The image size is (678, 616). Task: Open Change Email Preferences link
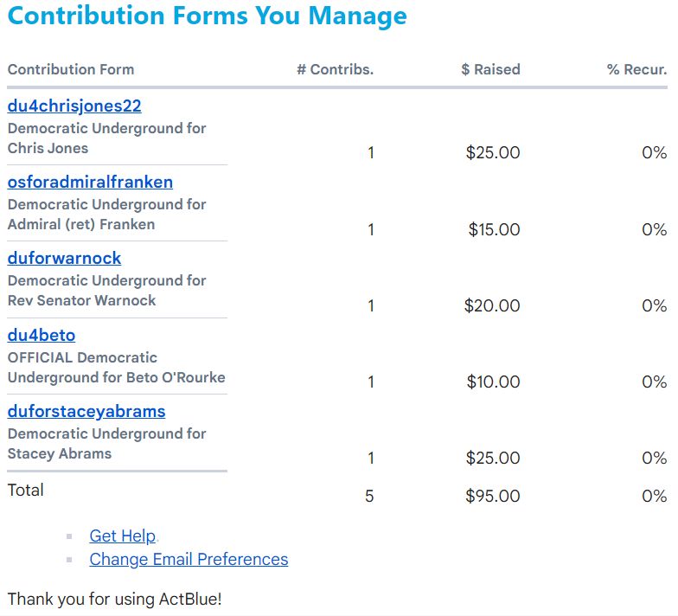click(189, 560)
